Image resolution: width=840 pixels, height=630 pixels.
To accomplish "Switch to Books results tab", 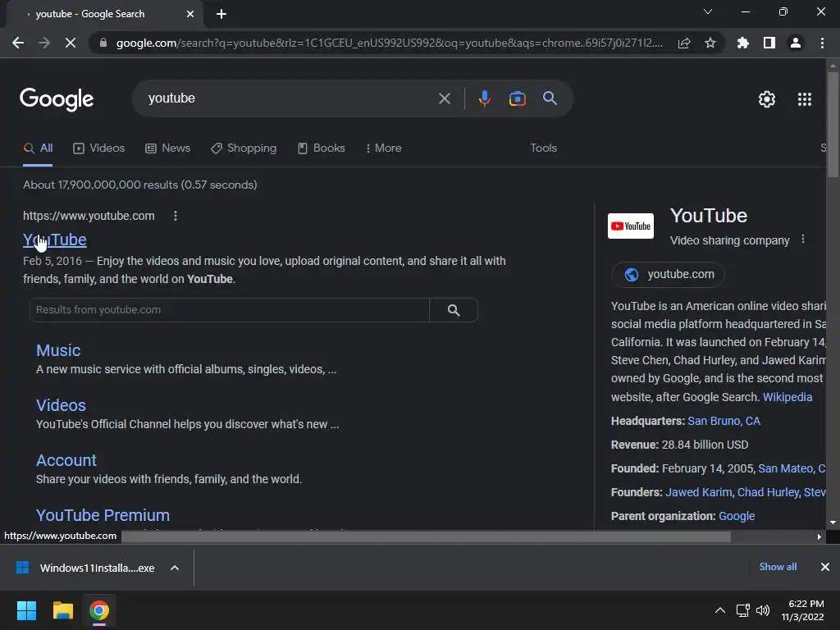I will tap(322, 148).
